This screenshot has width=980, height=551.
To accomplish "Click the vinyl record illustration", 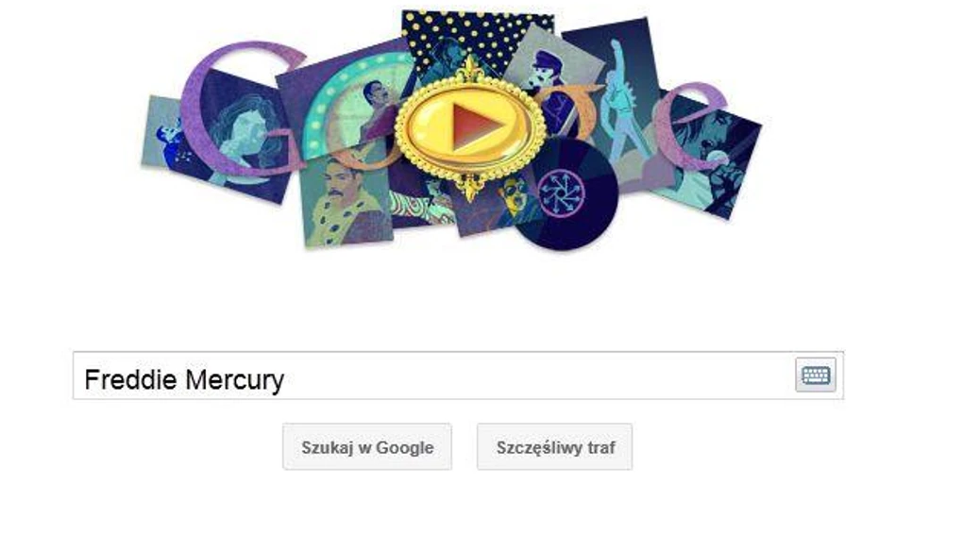I will [566, 195].
